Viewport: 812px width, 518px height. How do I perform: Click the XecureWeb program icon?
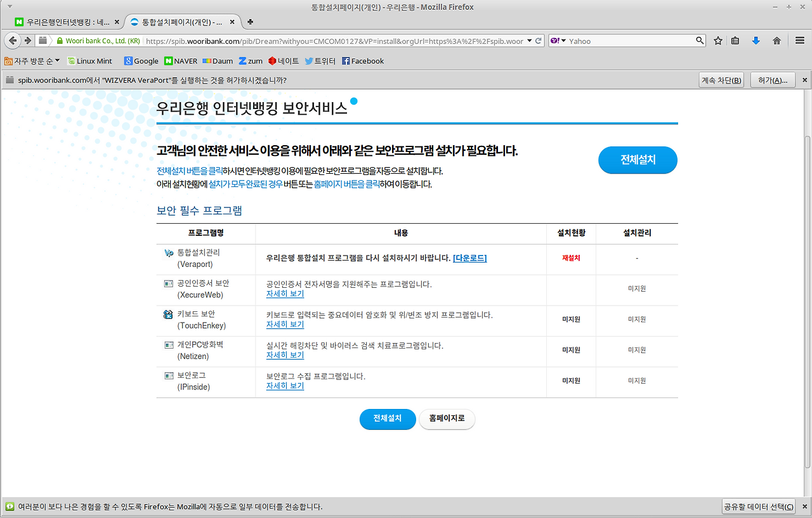pyautogui.click(x=169, y=283)
